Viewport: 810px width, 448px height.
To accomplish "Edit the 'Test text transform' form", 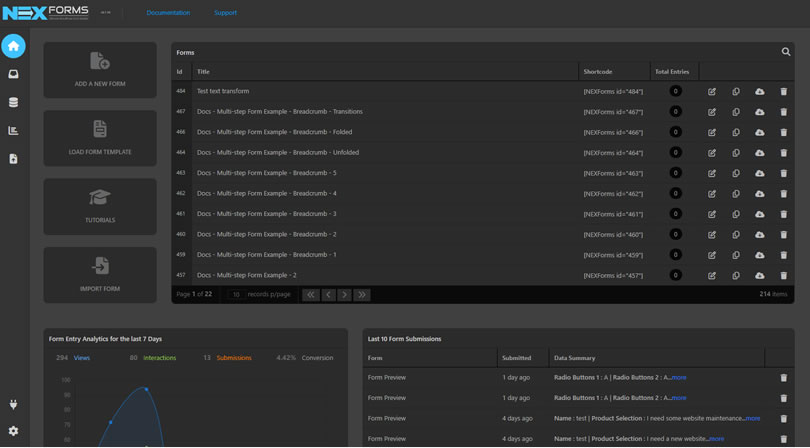I will point(712,91).
